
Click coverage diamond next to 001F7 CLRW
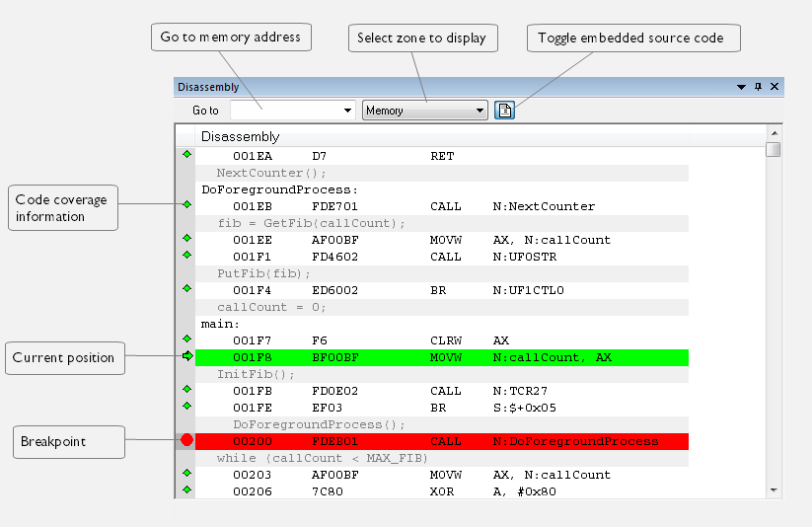(186, 339)
